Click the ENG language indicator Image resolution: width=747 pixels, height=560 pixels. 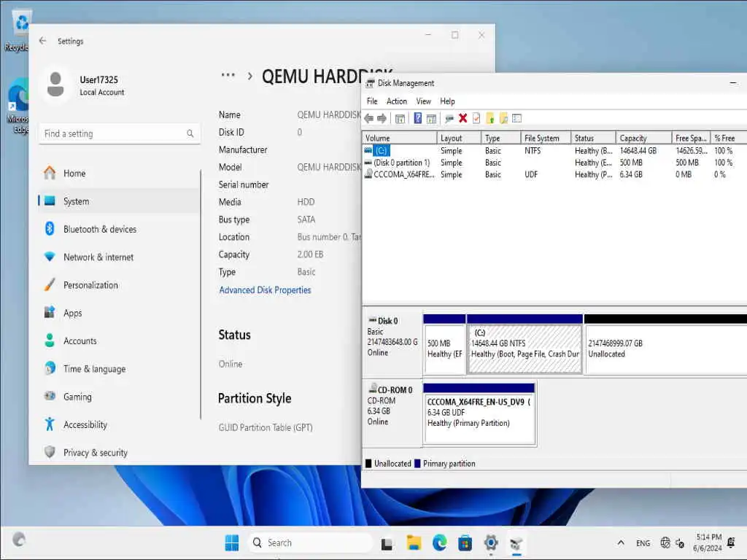tap(643, 542)
